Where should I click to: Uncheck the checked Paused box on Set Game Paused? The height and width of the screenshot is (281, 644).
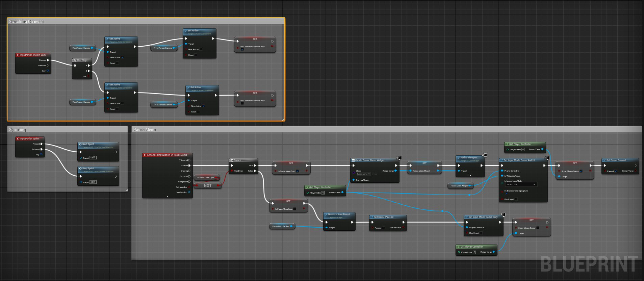click(616, 171)
